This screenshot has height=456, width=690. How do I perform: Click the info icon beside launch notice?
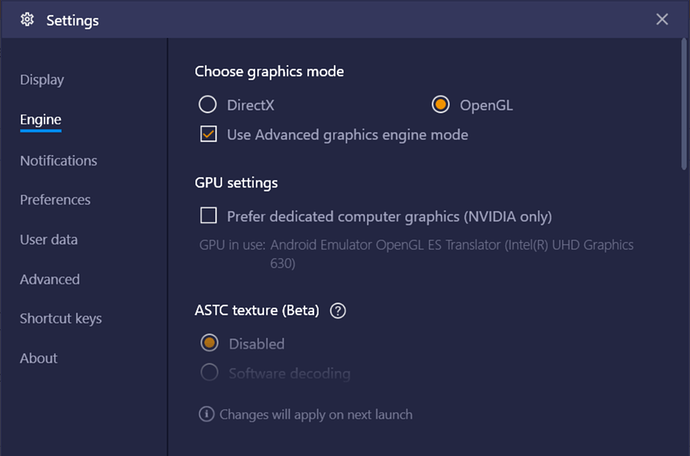tap(207, 414)
